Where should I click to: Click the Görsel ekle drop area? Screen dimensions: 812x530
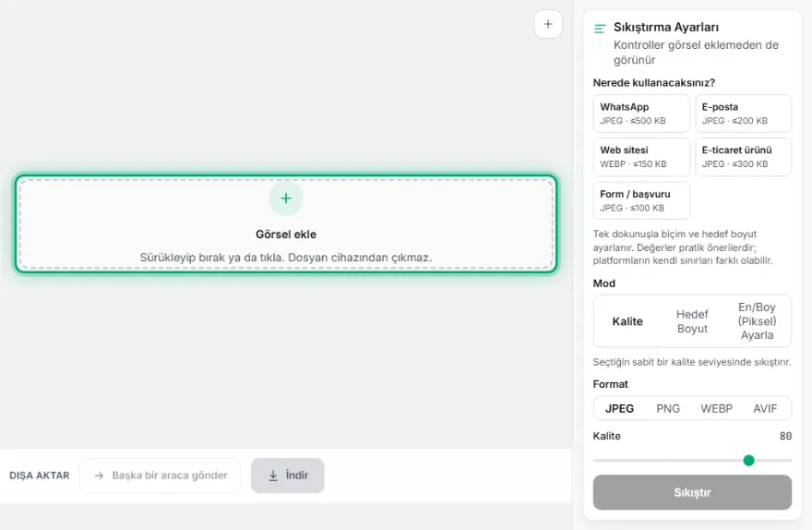point(286,223)
